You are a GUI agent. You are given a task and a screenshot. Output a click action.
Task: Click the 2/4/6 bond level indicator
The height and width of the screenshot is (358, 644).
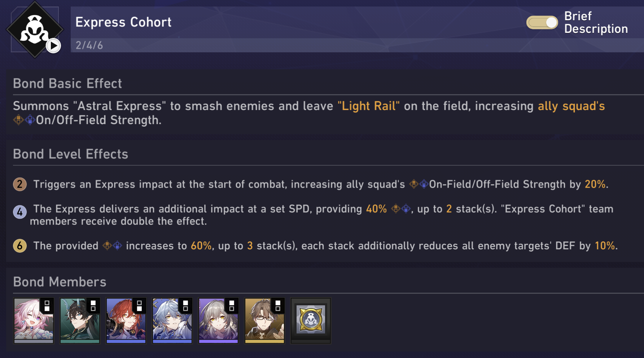click(89, 45)
